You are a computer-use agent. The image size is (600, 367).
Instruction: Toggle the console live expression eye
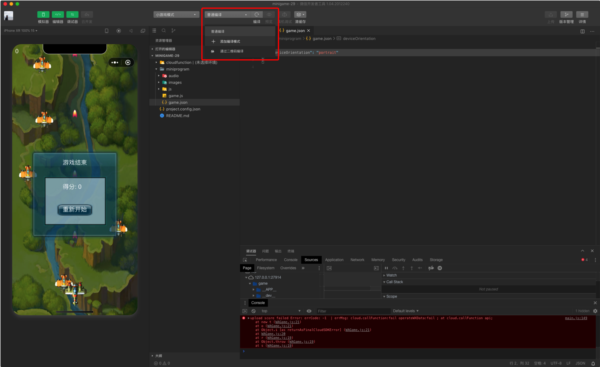tap(309, 311)
